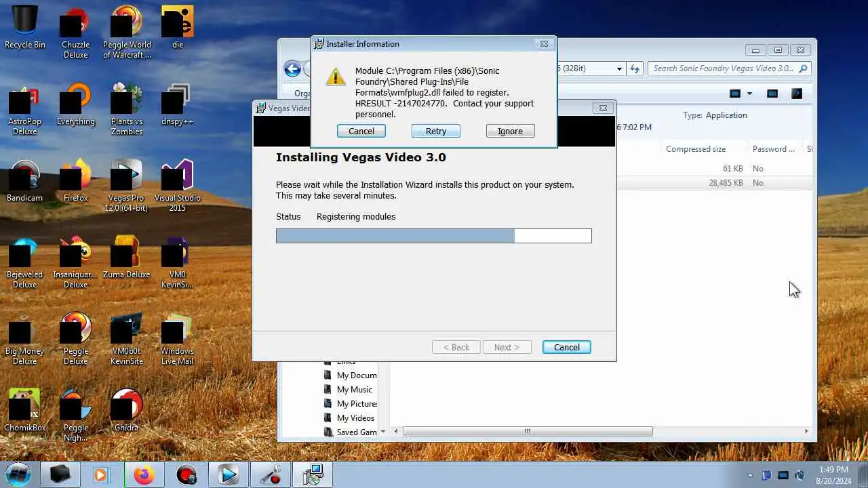Sort by Password column header
Screen dimensions: 868x488
[x=773, y=149]
